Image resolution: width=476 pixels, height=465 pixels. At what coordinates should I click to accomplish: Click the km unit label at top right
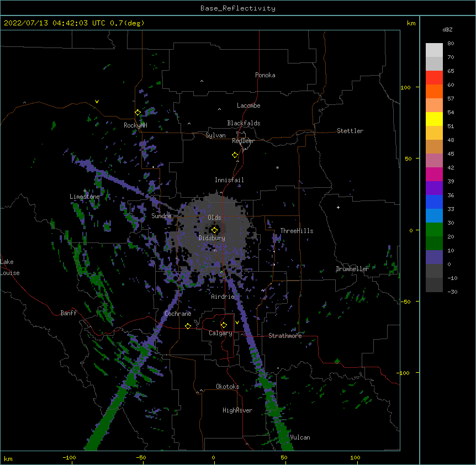[411, 23]
